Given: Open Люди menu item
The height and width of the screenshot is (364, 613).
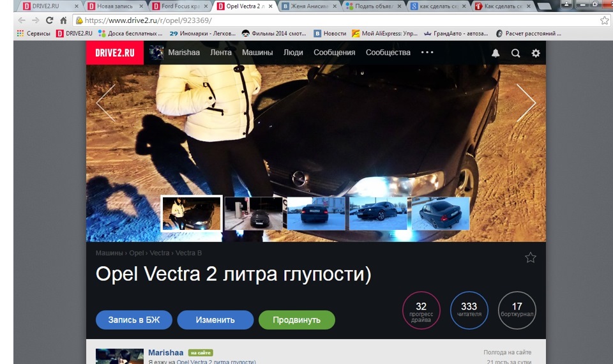Looking at the screenshot, I should [x=293, y=52].
